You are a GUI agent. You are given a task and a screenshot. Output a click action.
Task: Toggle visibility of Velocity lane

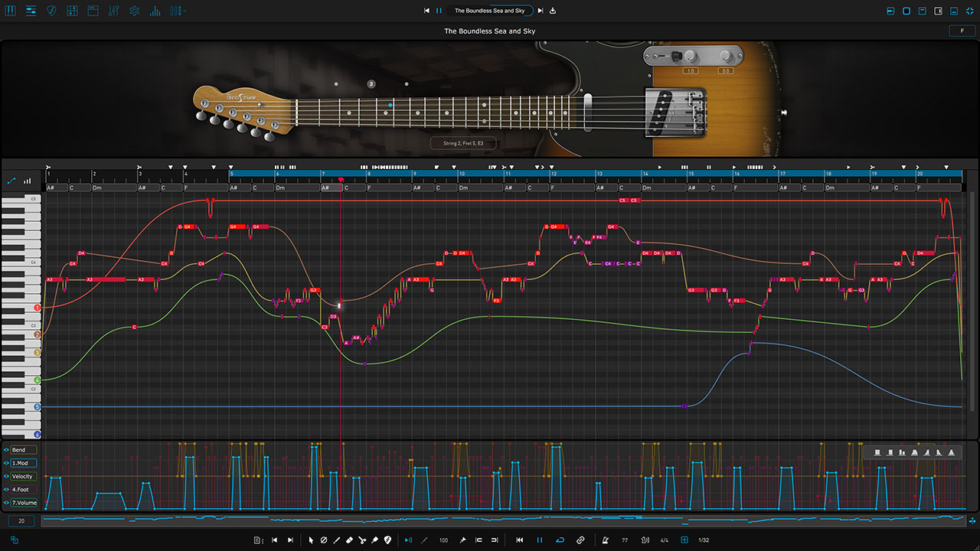(x=6, y=476)
